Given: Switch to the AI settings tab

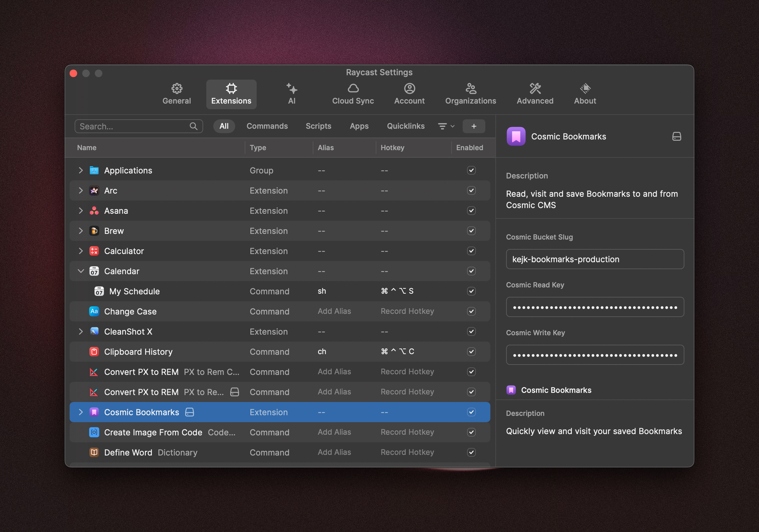Looking at the screenshot, I should click(292, 94).
